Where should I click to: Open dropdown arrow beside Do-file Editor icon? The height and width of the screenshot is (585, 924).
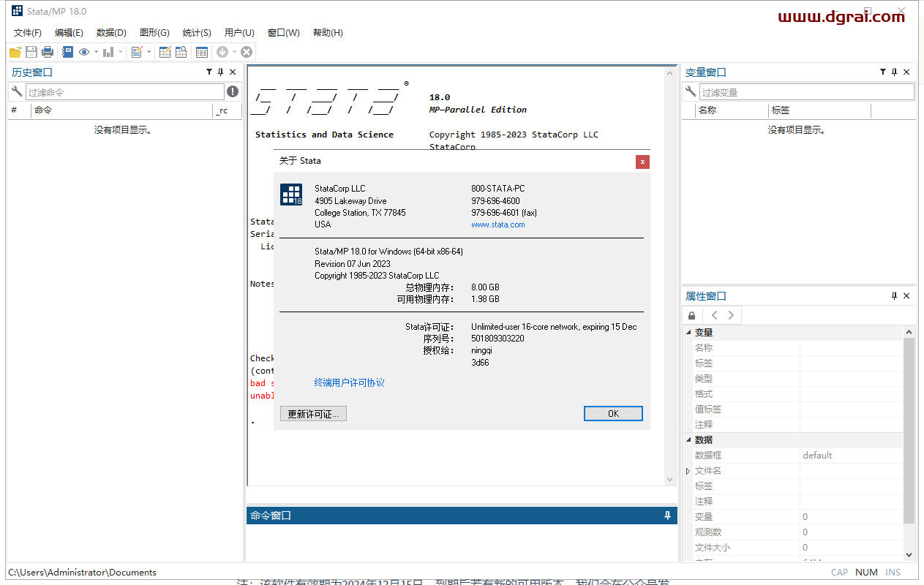click(x=149, y=52)
